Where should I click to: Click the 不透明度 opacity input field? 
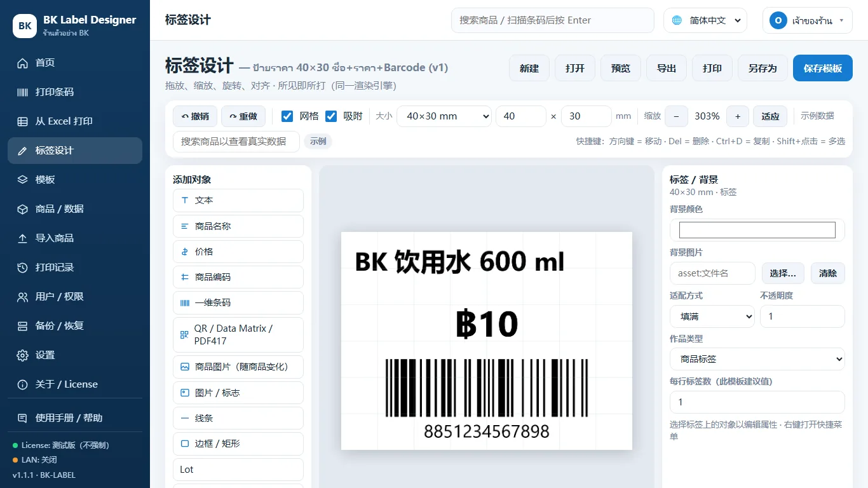pos(803,316)
